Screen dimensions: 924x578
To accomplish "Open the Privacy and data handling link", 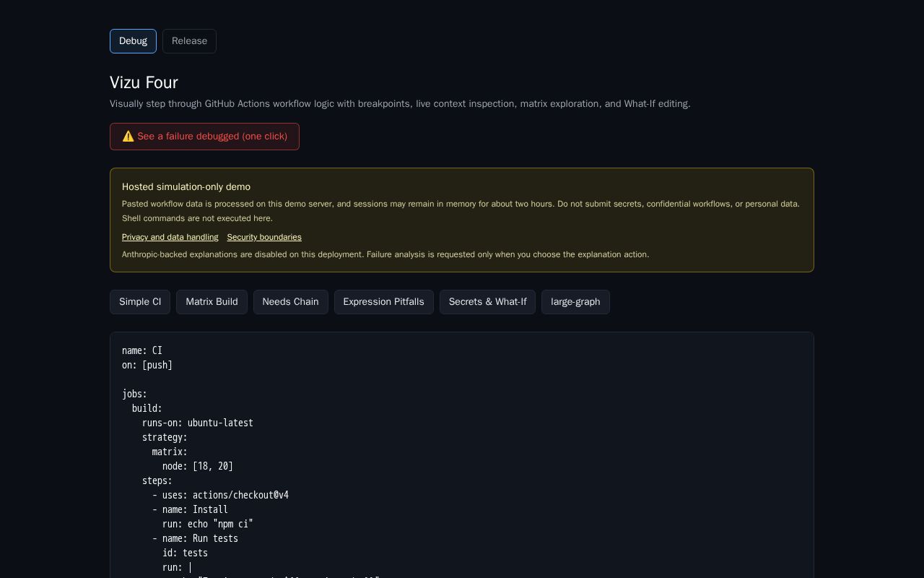I will (170, 237).
